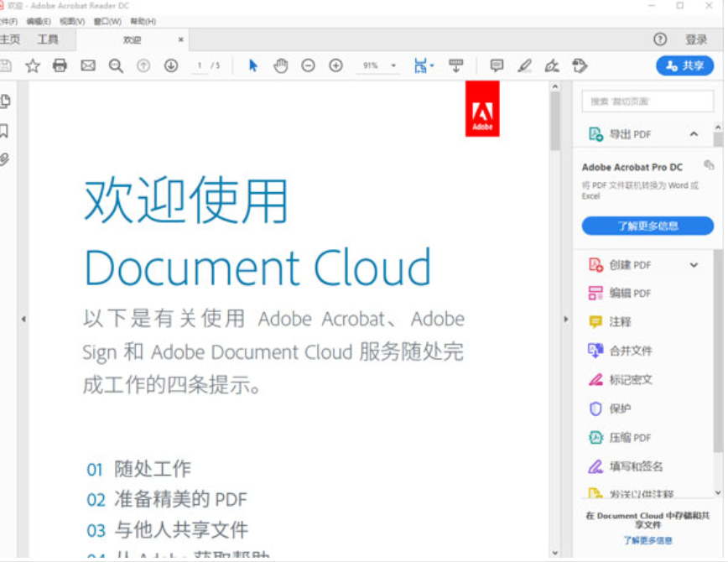Click the red Adobe logo on the page
The image size is (728, 562).
[482, 109]
